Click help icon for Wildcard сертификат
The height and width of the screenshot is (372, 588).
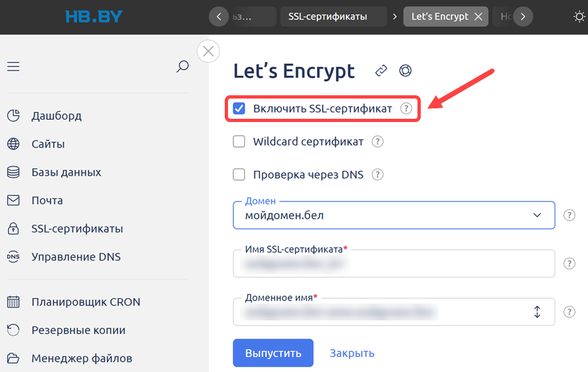[377, 142]
